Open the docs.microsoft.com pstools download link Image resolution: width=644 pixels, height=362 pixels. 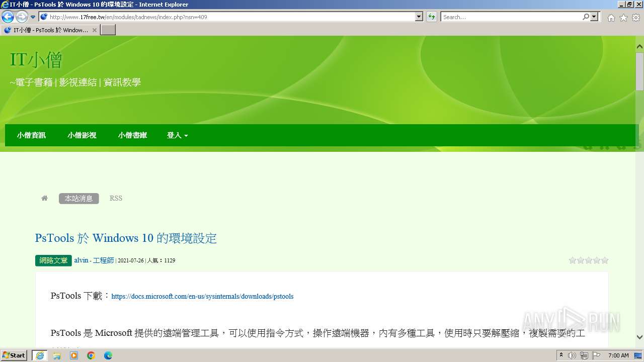click(x=202, y=296)
